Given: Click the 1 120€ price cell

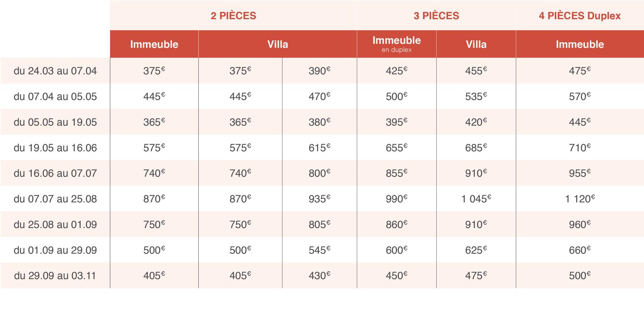Looking at the screenshot, I should pyautogui.click(x=580, y=199).
